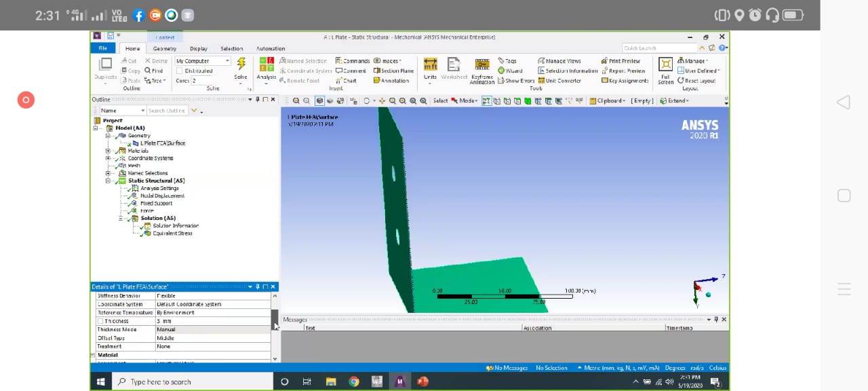Viewport: 868px width, 391px height.
Task: Click Reset Layout button
Action: (696, 81)
